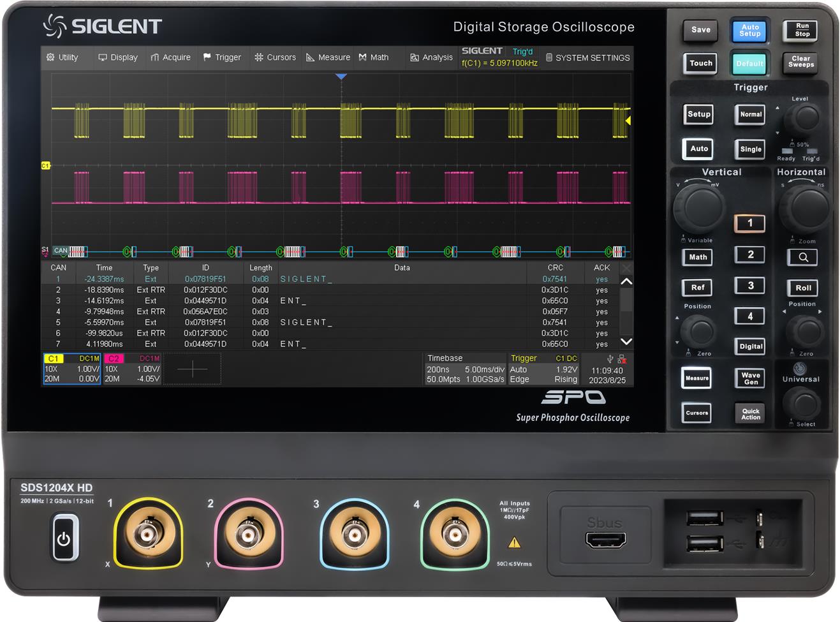
Task: Click the Measure ruler menu
Action: [328, 57]
